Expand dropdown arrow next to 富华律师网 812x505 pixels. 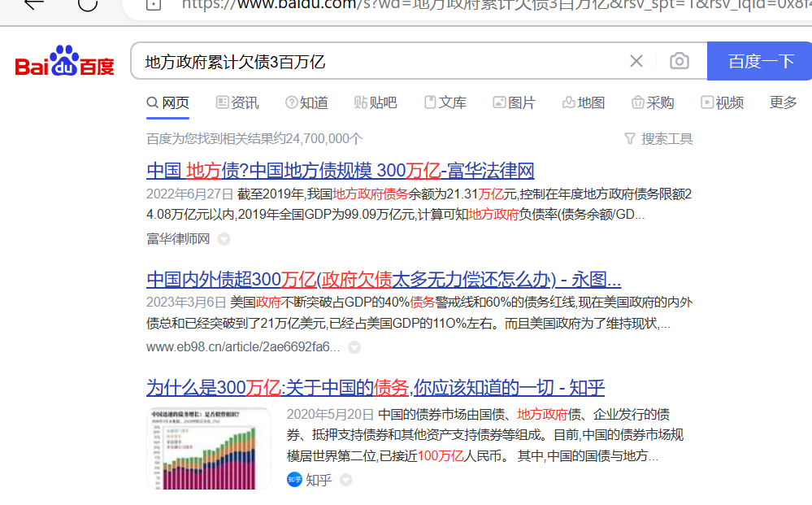pyautogui.click(x=224, y=239)
